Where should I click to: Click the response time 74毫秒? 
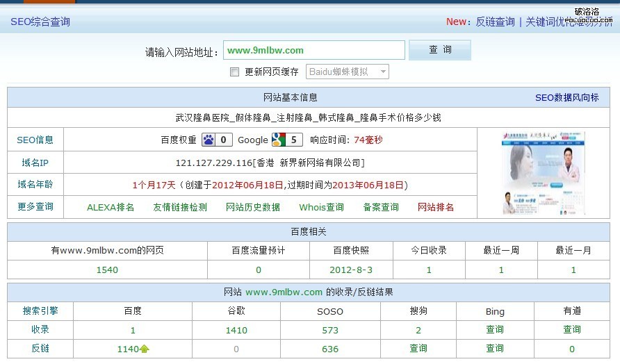pyautogui.click(x=368, y=140)
